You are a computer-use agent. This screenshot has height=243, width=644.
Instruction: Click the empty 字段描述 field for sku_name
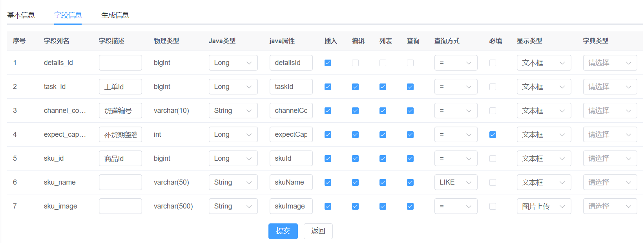click(120, 183)
